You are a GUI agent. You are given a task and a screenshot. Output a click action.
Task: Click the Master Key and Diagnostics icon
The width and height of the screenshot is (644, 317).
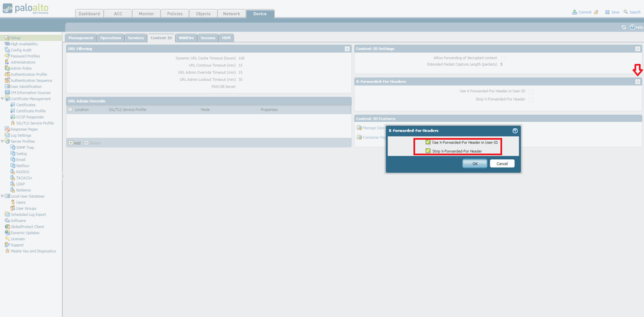click(x=7, y=251)
